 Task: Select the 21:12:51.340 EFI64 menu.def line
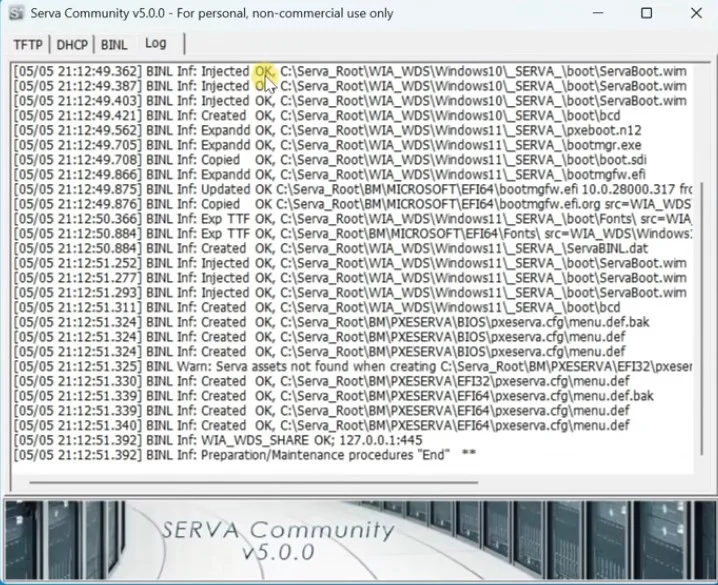pos(321,425)
